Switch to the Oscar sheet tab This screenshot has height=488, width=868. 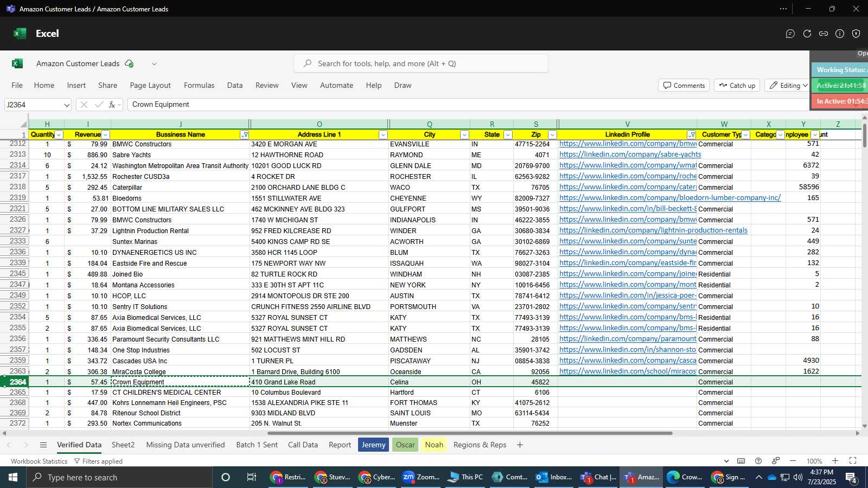(x=405, y=445)
